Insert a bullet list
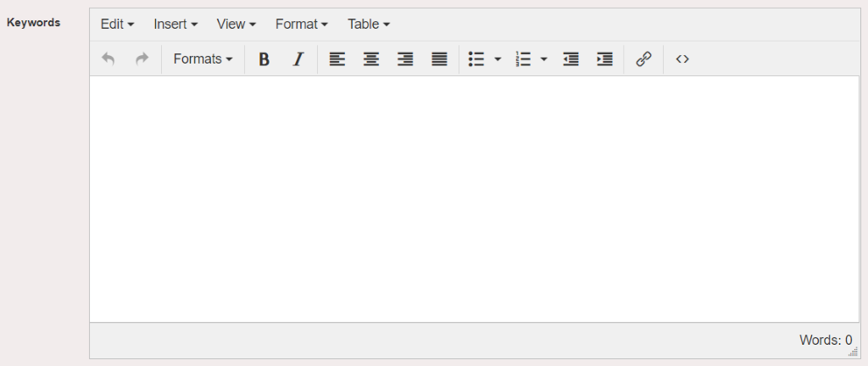 [x=476, y=59]
